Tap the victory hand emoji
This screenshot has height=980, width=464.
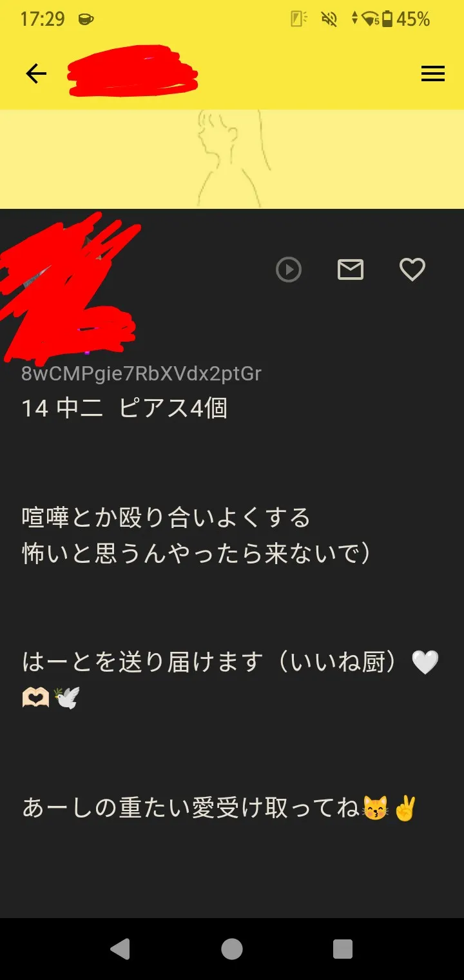pos(405,808)
